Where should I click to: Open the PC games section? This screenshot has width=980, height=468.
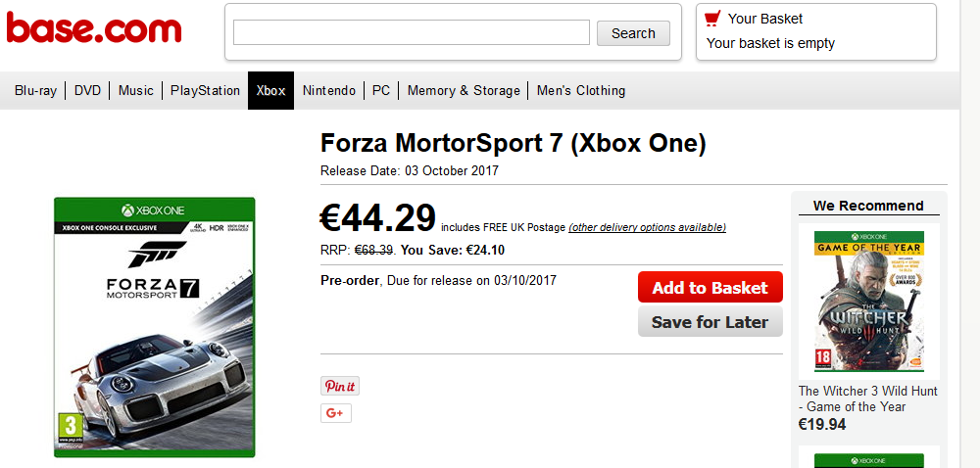point(381,91)
